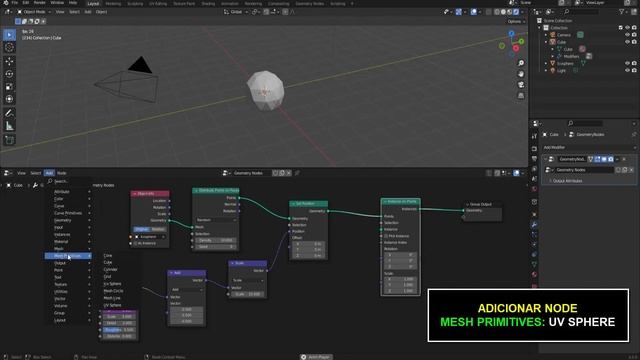
Task: Open the Render properties tab icon
Action: tap(534, 149)
